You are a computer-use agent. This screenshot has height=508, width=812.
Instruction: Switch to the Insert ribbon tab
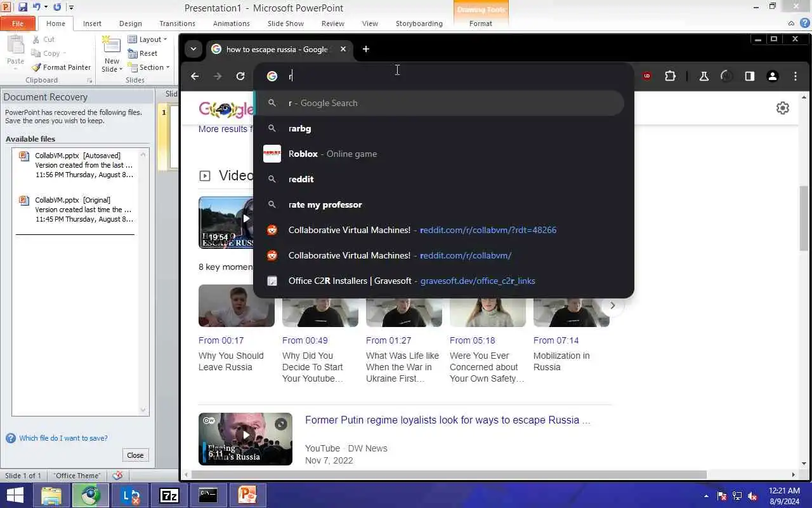[x=92, y=23]
